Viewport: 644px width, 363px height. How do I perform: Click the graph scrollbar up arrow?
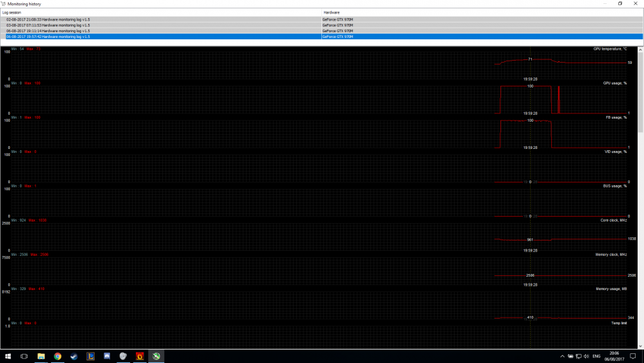tap(640, 50)
